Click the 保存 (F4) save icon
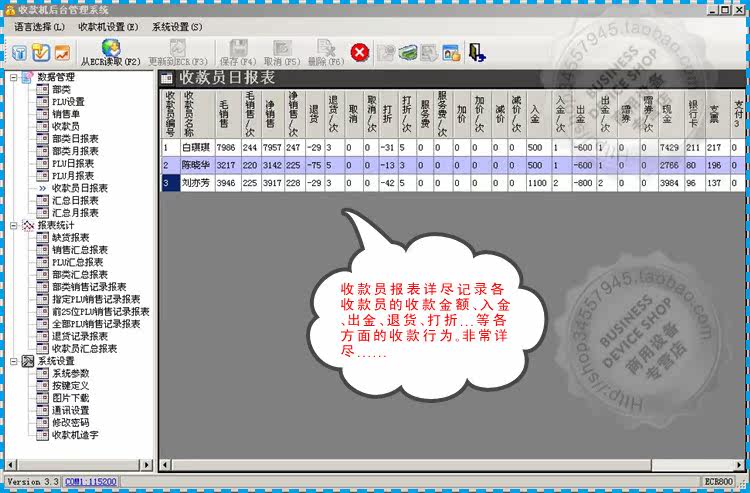Image resolution: width=750 pixels, height=493 pixels. click(238, 53)
